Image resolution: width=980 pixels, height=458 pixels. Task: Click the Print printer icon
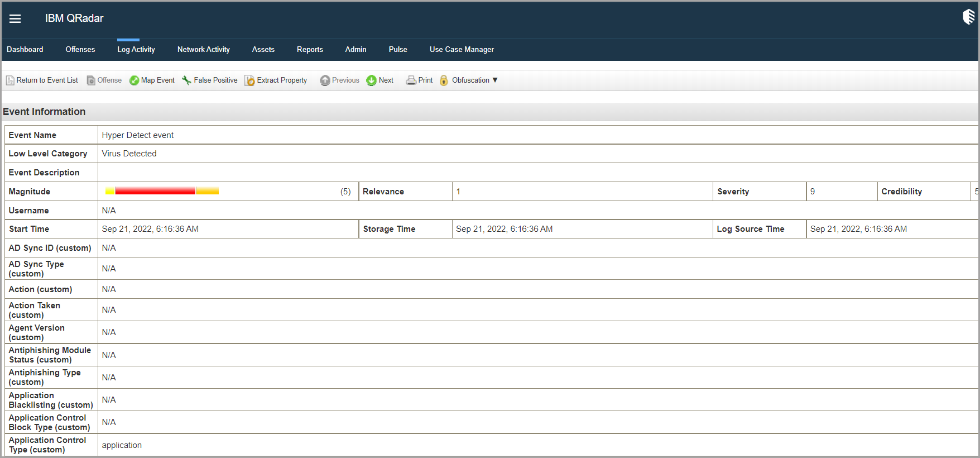click(x=411, y=80)
